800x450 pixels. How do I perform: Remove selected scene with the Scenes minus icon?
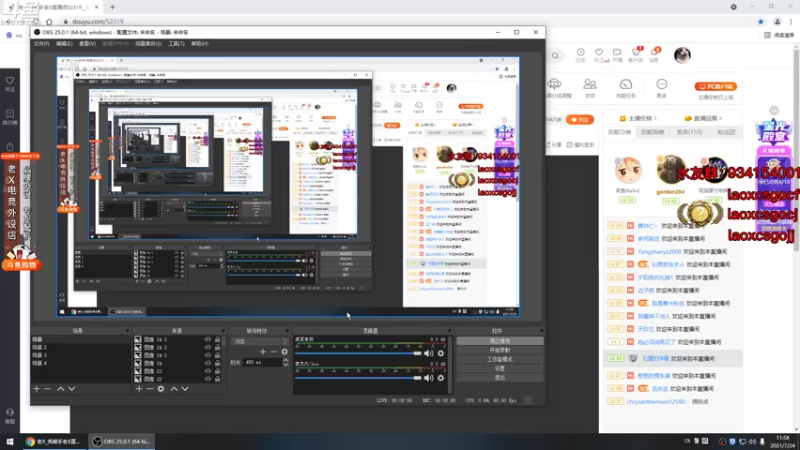click(x=47, y=389)
